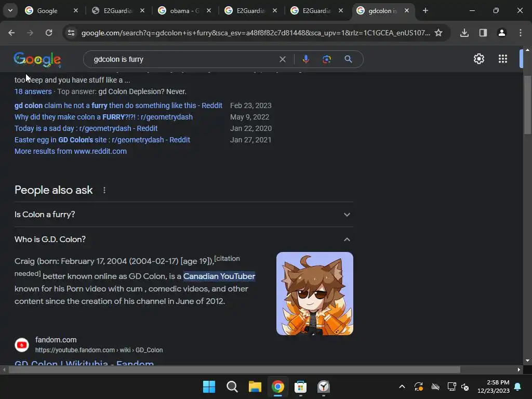Open 'Today is a sad day' Reddit link
The width and height of the screenshot is (532, 399).
pyautogui.click(x=86, y=129)
